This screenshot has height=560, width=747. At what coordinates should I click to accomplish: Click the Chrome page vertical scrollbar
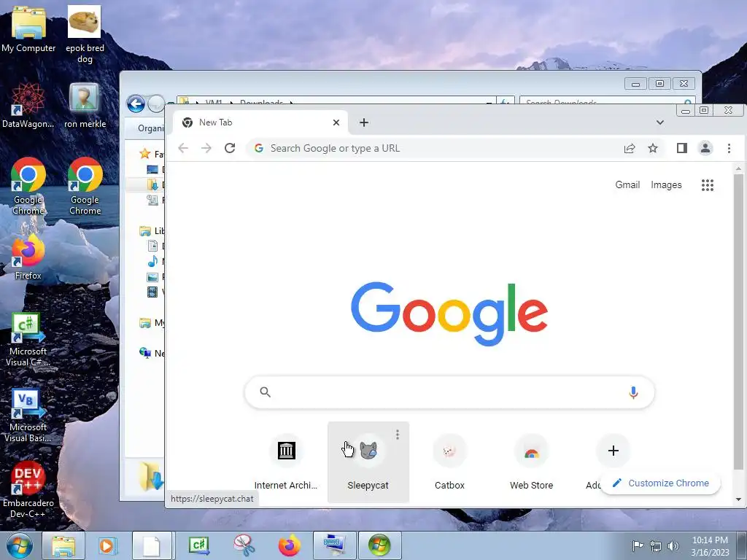(x=738, y=322)
